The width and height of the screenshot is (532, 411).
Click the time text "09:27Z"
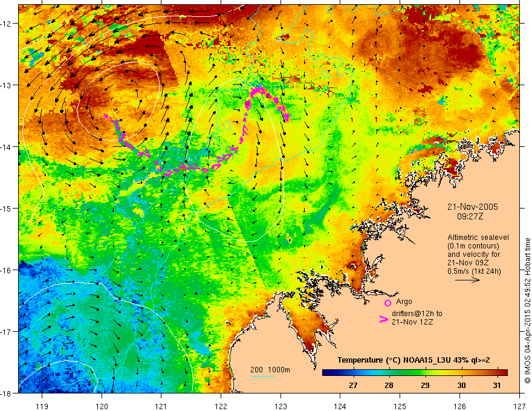click(x=470, y=216)
